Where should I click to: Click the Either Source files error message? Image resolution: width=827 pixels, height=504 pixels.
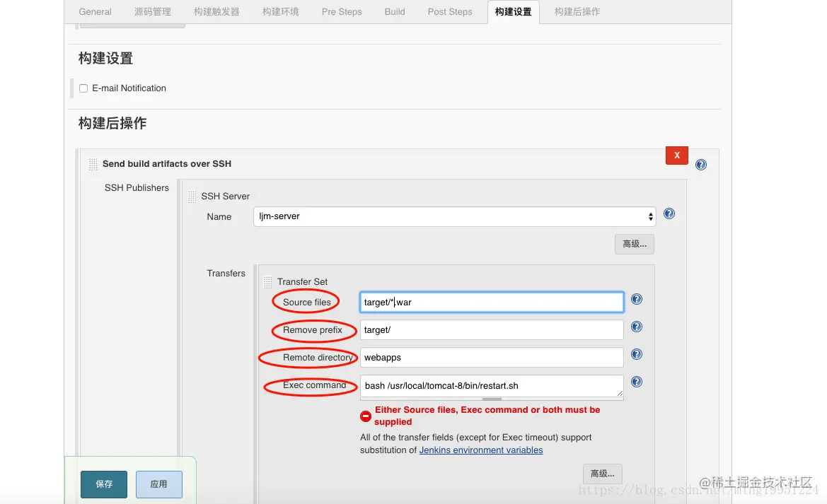click(487, 416)
